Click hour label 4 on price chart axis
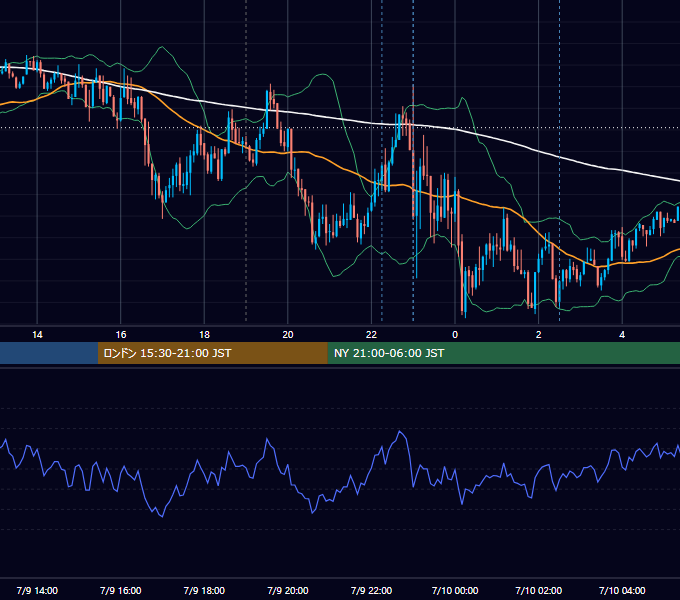This screenshot has width=680, height=600. 622,335
